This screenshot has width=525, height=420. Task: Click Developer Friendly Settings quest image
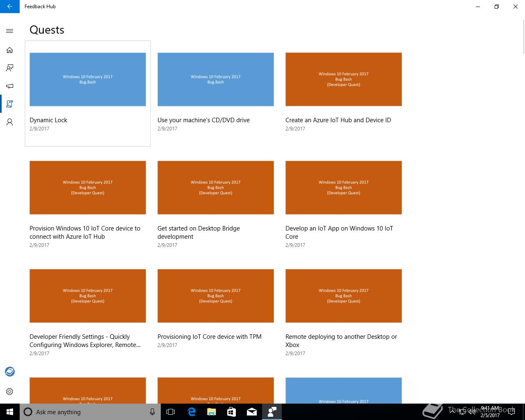coord(88,296)
